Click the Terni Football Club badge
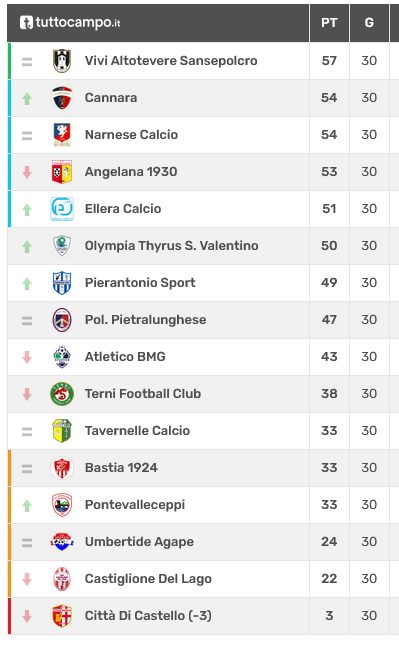This screenshot has height=645, width=399. tap(62, 394)
